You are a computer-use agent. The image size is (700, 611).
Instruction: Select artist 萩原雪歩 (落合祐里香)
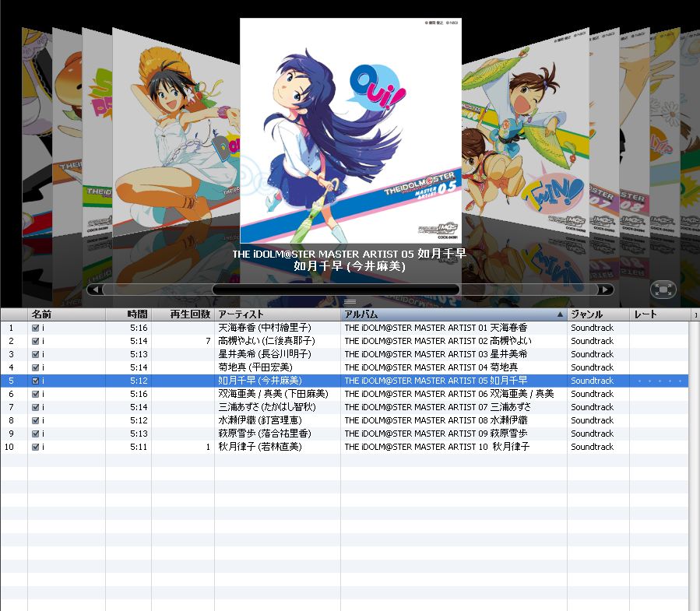265,434
